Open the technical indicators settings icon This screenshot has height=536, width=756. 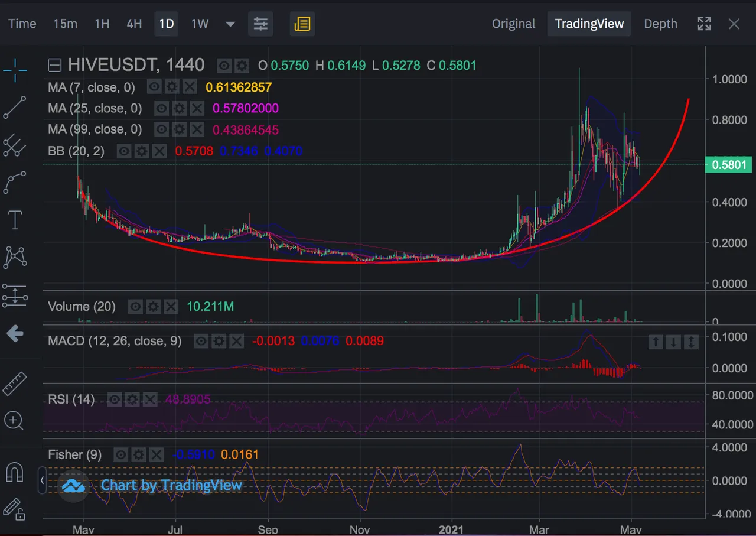(x=260, y=24)
